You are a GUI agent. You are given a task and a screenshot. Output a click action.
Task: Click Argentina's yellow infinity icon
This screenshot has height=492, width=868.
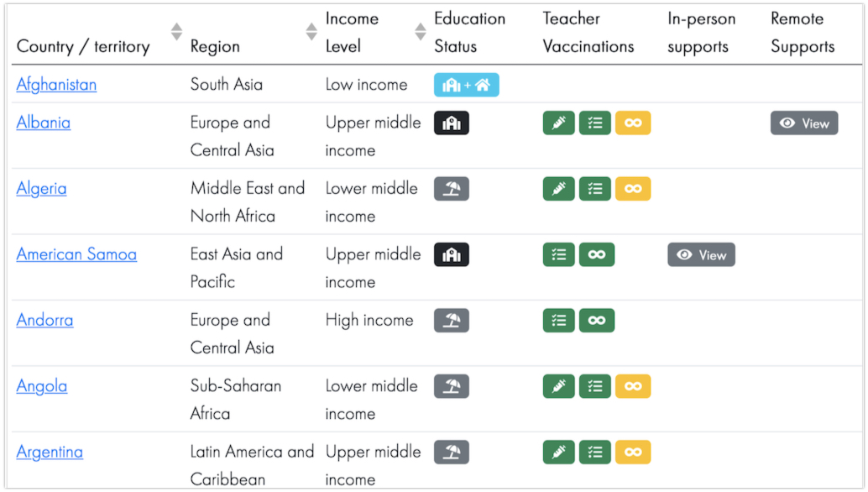tap(633, 453)
